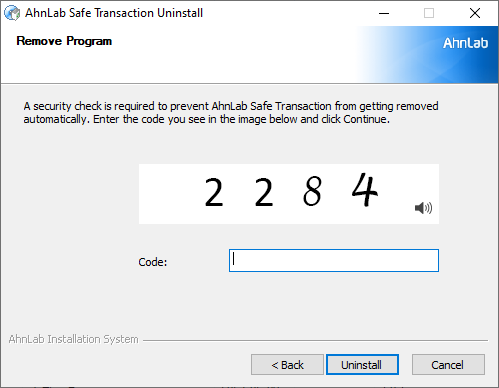Click the first digit 2 in the captcha

[214, 192]
